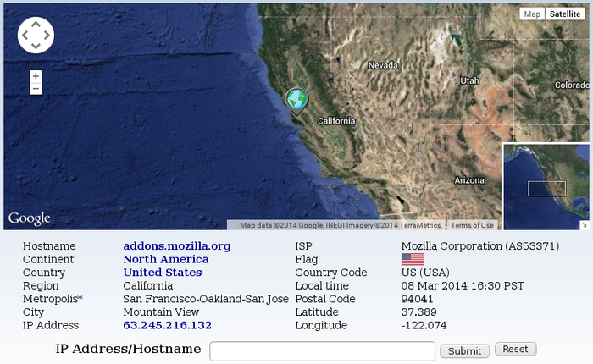Open the United States country link

(163, 273)
